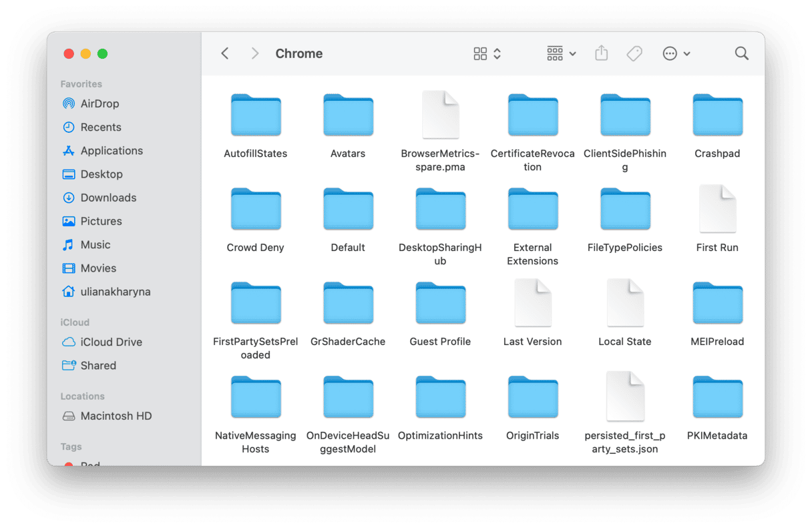Click the Crashpad folder icon
The width and height of the screenshot is (812, 528).
coord(717,115)
